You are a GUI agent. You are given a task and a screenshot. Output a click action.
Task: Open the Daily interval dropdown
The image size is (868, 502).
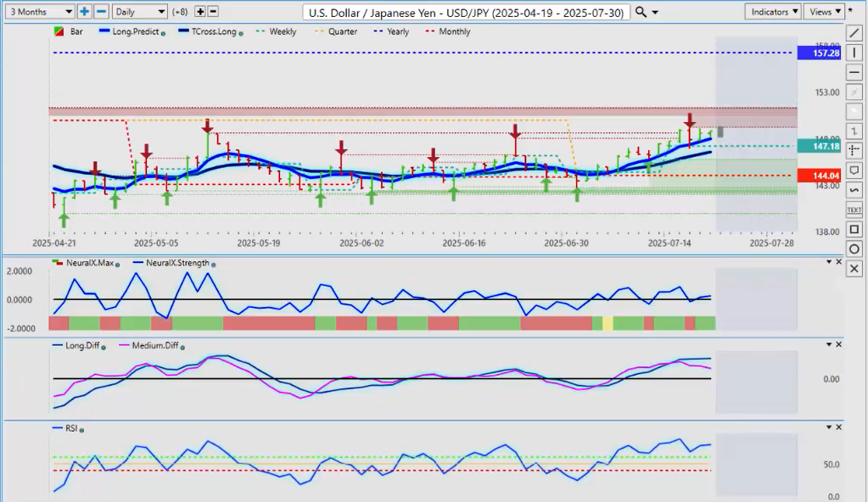click(139, 12)
